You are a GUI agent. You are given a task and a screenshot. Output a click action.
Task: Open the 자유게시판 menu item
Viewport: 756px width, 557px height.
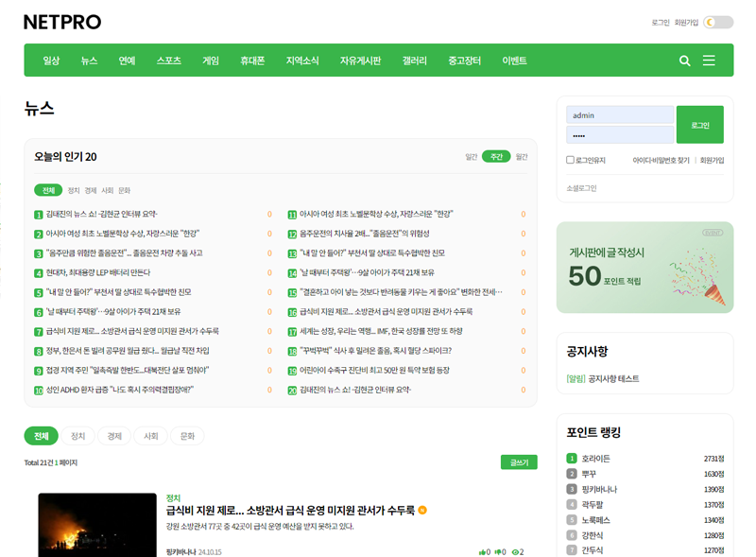(x=362, y=60)
